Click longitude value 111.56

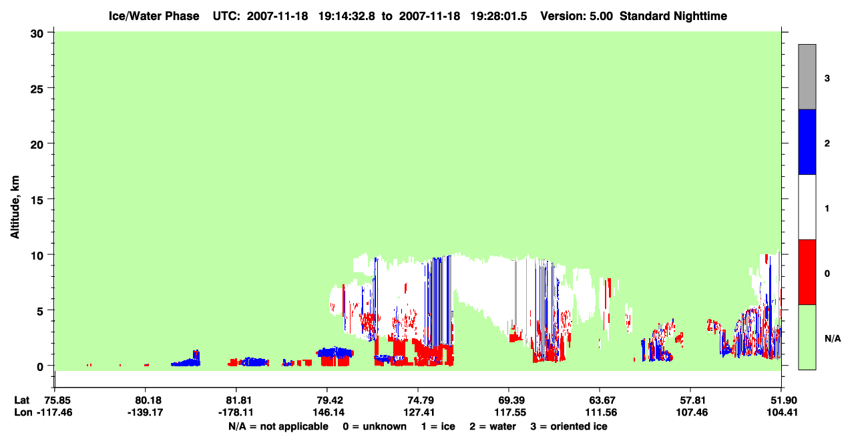click(600, 413)
